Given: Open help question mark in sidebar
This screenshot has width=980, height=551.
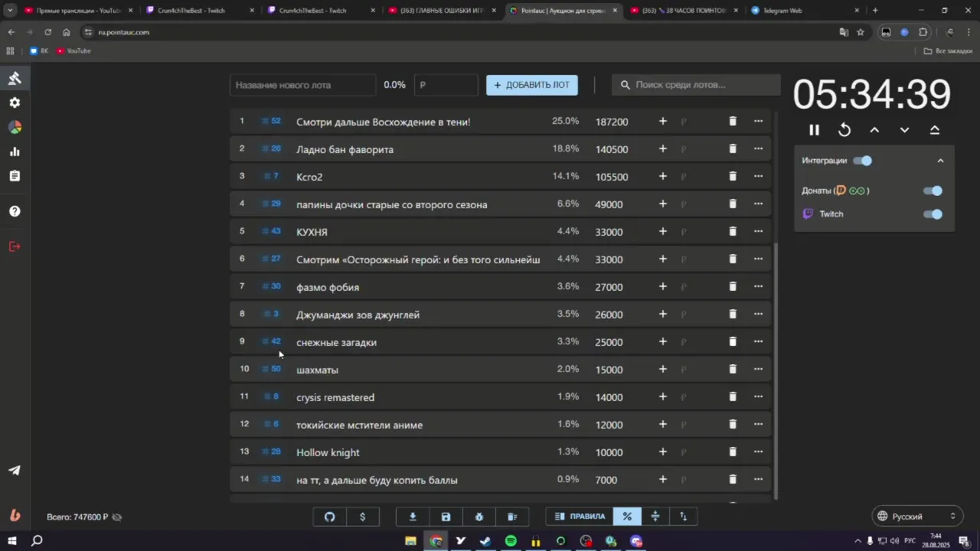Looking at the screenshot, I should 15,211.
